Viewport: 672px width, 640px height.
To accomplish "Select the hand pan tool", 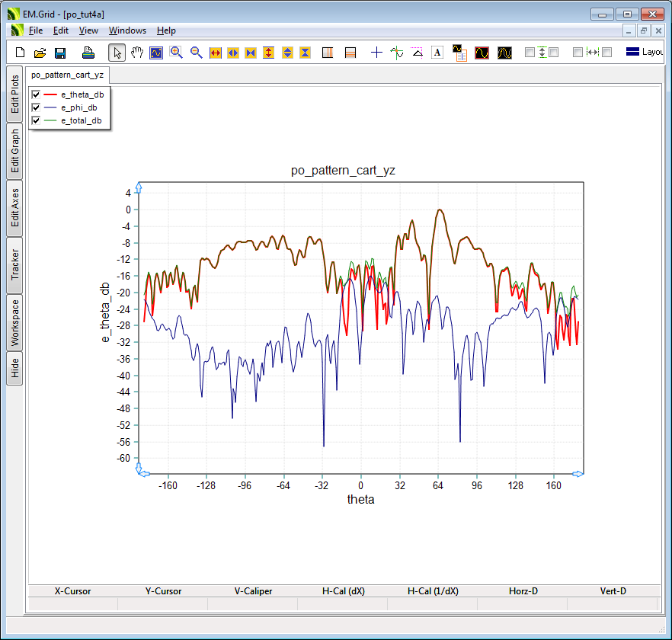I will 137,53.
